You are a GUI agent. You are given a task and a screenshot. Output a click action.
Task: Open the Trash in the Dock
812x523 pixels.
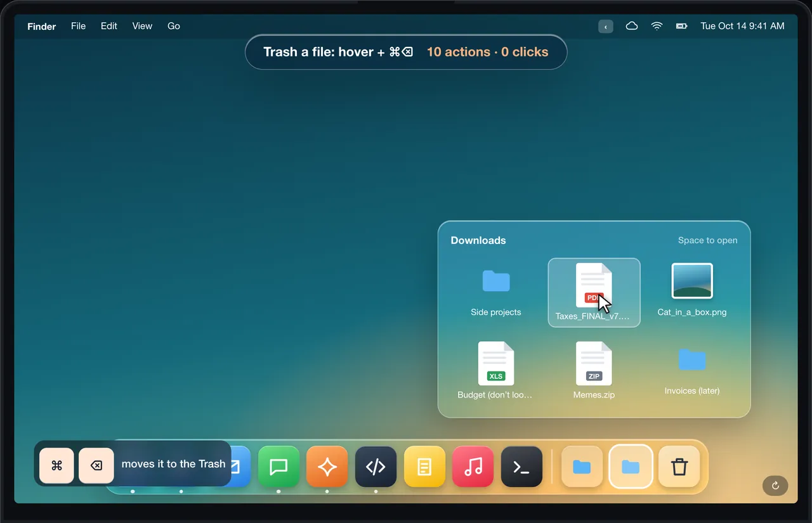point(679,467)
